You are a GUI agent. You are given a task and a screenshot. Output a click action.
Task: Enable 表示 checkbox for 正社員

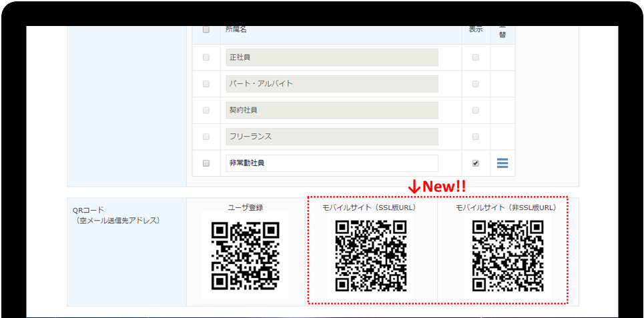pos(476,57)
